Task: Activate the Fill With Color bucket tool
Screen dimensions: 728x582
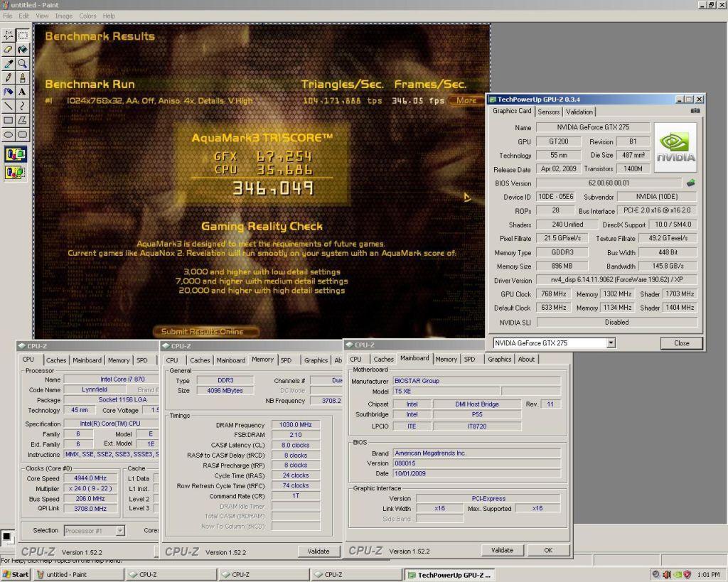Action: click(22, 49)
